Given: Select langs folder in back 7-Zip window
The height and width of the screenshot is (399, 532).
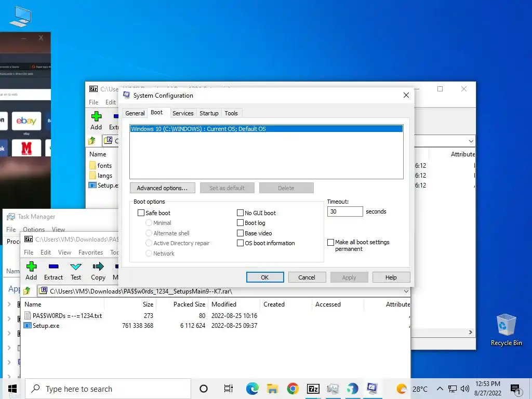Looking at the screenshot, I should click(x=101, y=176).
